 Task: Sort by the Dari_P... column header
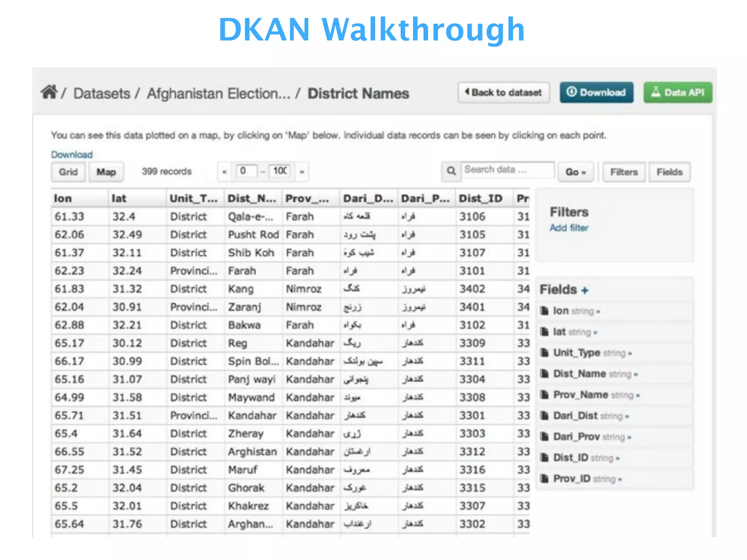[426, 198]
